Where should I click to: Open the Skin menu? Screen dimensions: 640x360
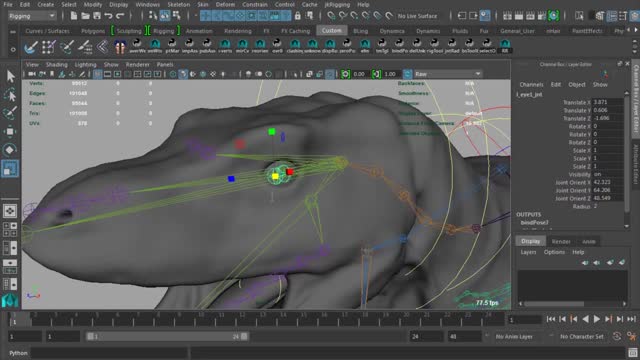[x=202, y=4]
